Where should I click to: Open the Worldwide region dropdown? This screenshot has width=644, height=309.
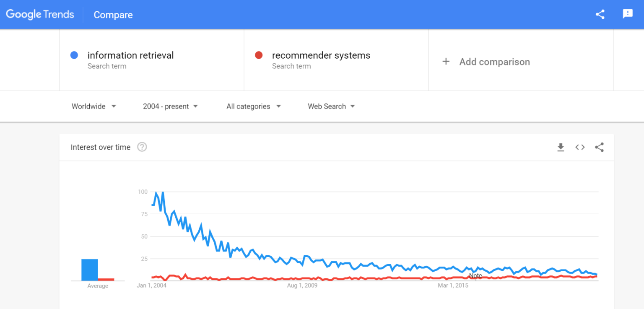tap(94, 106)
